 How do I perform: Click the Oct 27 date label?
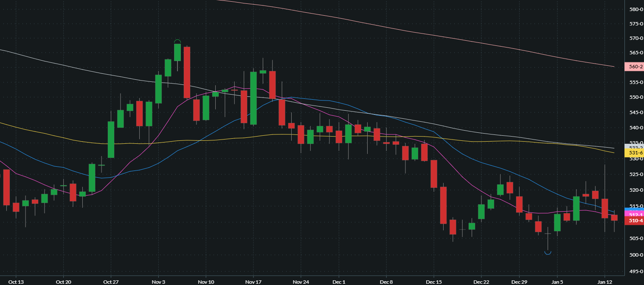pyautogui.click(x=111, y=282)
